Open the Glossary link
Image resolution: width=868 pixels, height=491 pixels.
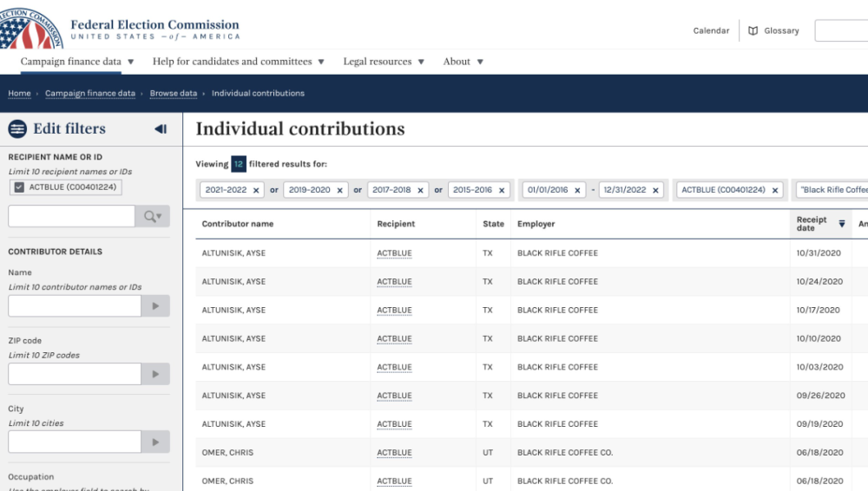(782, 31)
